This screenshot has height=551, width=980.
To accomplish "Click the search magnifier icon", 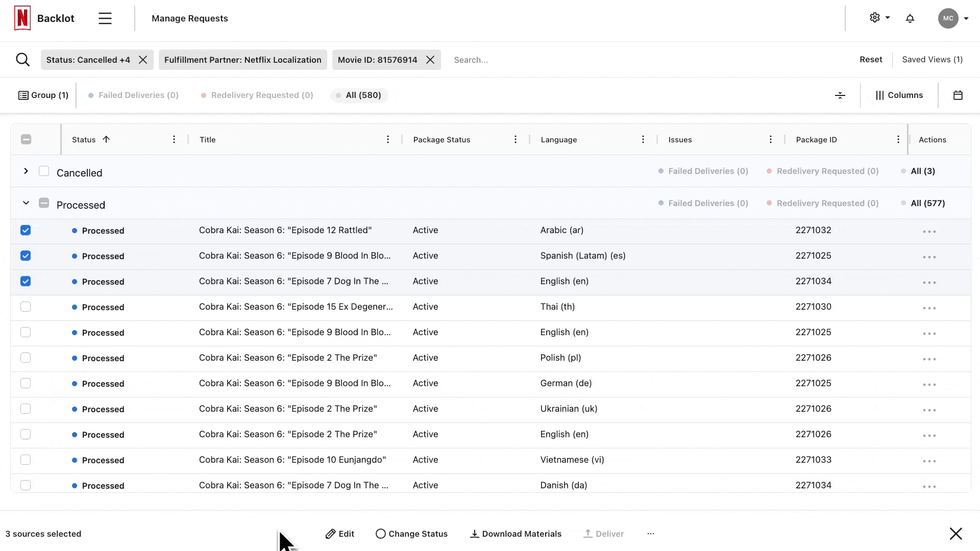I will [22, 60].
